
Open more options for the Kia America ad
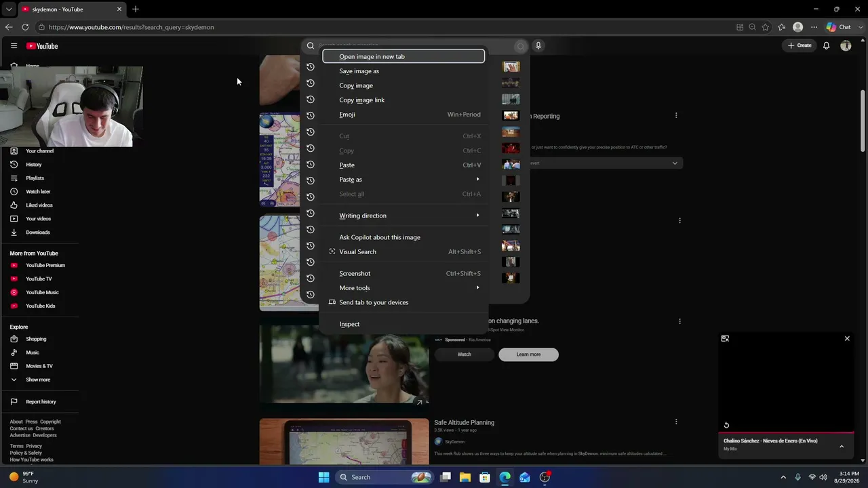tap(679, 321)
